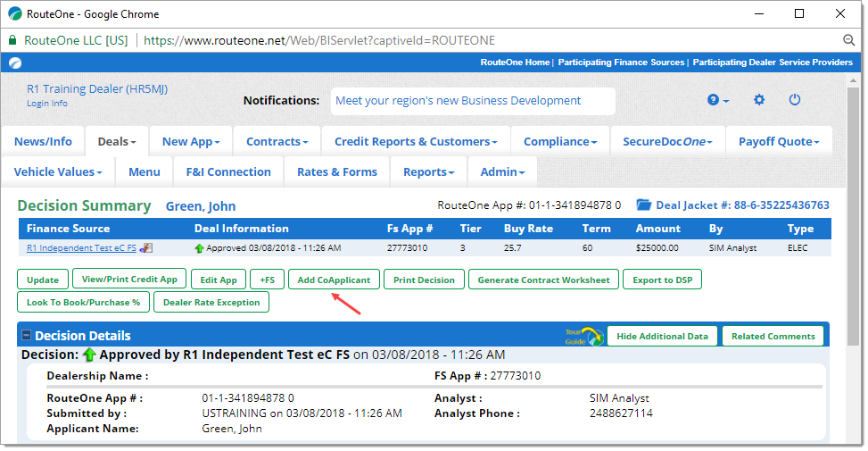Click the browser address bar search icon
This screenshot has height=451, width=868.
848,40
